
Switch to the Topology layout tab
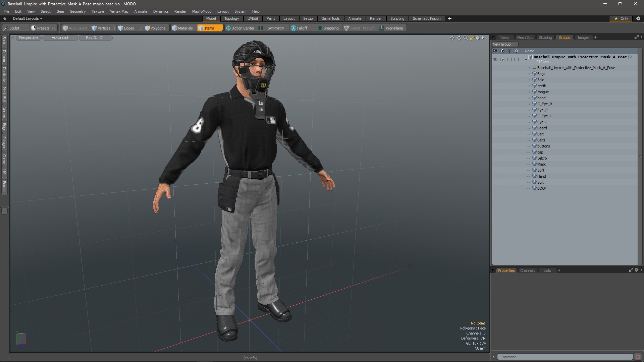231,18
